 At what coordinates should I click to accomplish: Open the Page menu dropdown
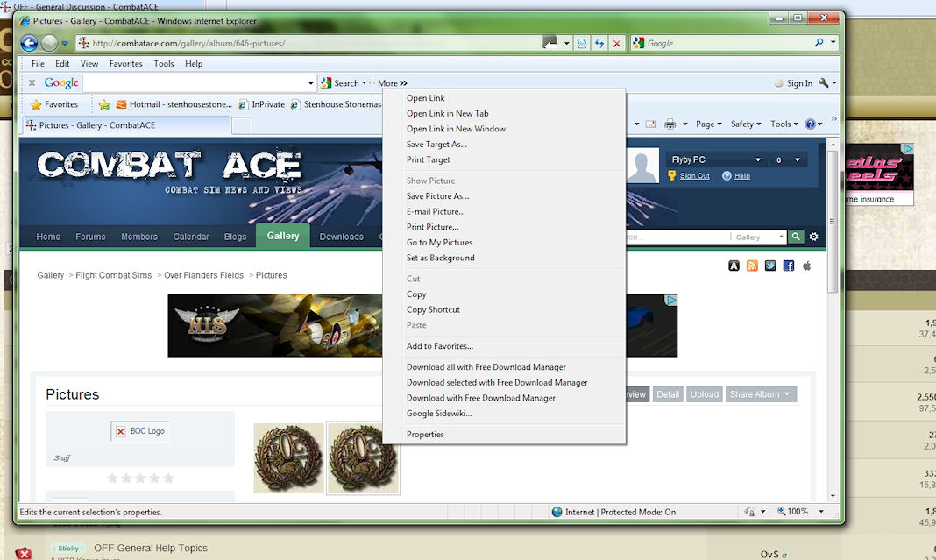(708, 124)
